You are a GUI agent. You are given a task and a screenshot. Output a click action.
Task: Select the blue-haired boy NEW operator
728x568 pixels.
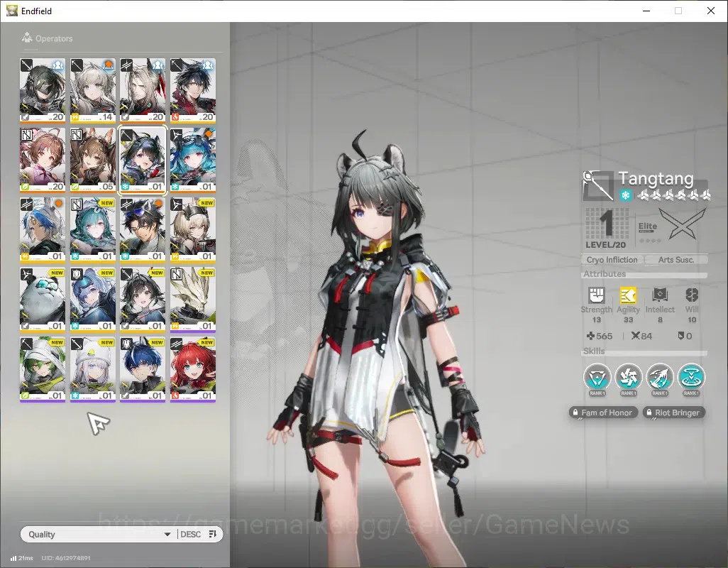[143, 369]
